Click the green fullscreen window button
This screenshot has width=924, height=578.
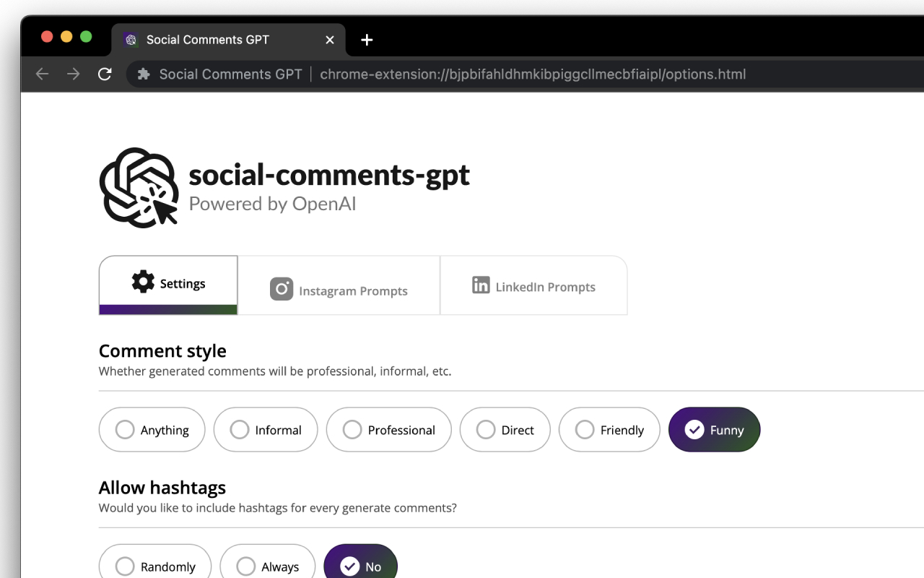[x=86, y=37]
